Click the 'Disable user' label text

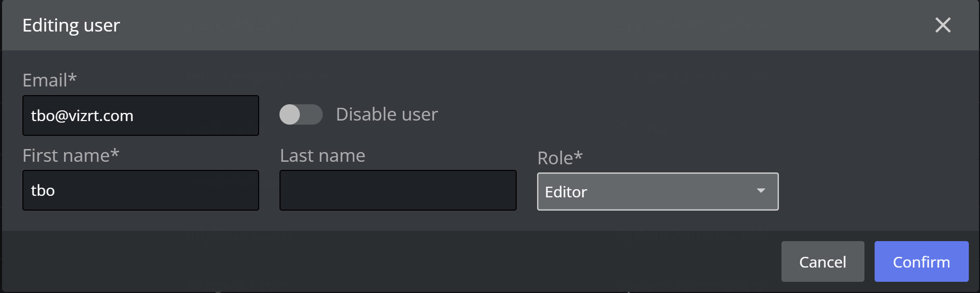tap(386, 114)
